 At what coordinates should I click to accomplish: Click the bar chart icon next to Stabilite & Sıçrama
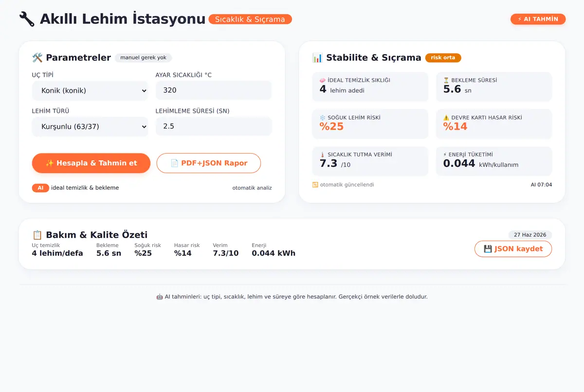tap(317, 57)
